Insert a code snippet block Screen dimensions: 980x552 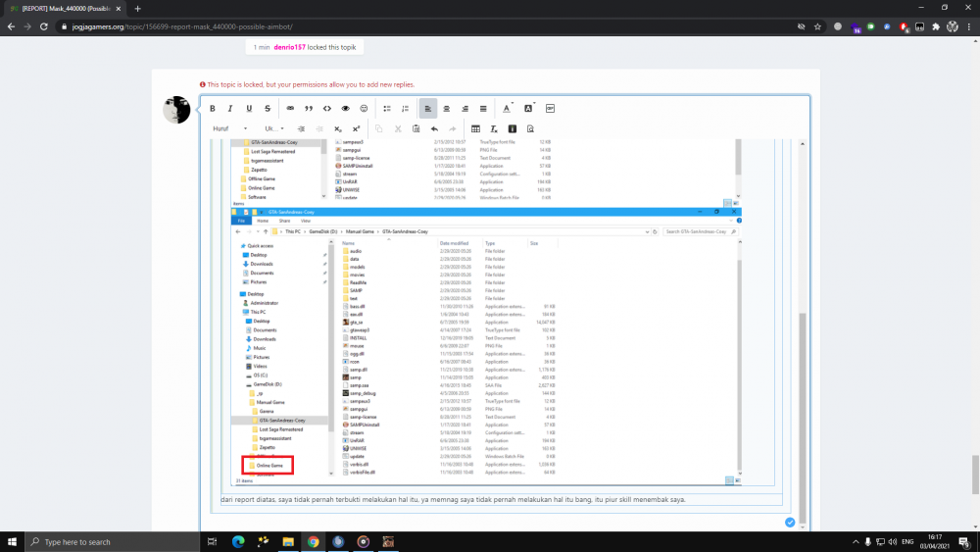coord(327,109)
